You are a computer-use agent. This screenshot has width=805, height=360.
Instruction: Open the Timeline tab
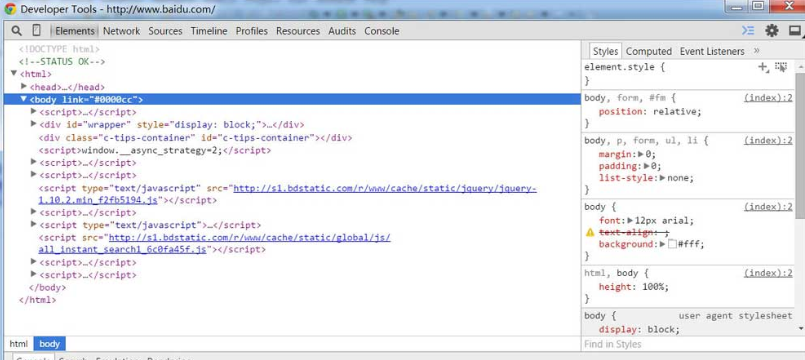(x=209, y=31)
